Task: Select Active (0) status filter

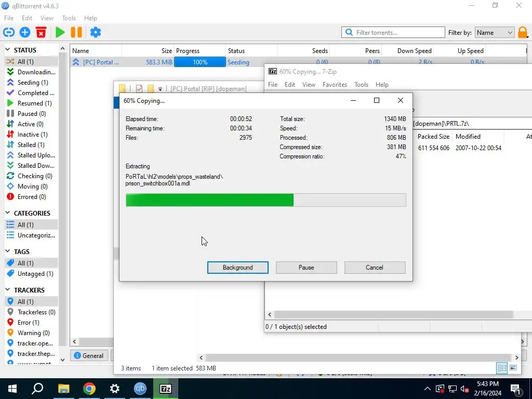Action: pos(31,124)
